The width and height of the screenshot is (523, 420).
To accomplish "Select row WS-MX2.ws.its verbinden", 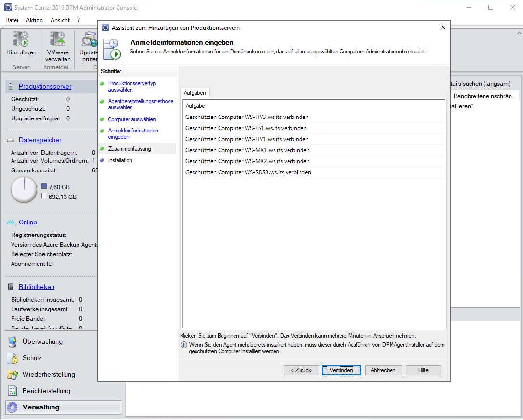I will 314,161.
